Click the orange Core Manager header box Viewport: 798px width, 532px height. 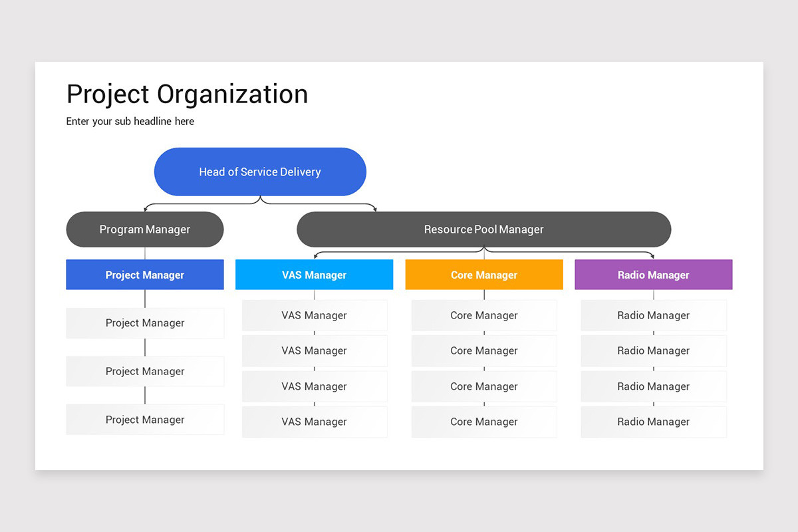pos(483,275)
